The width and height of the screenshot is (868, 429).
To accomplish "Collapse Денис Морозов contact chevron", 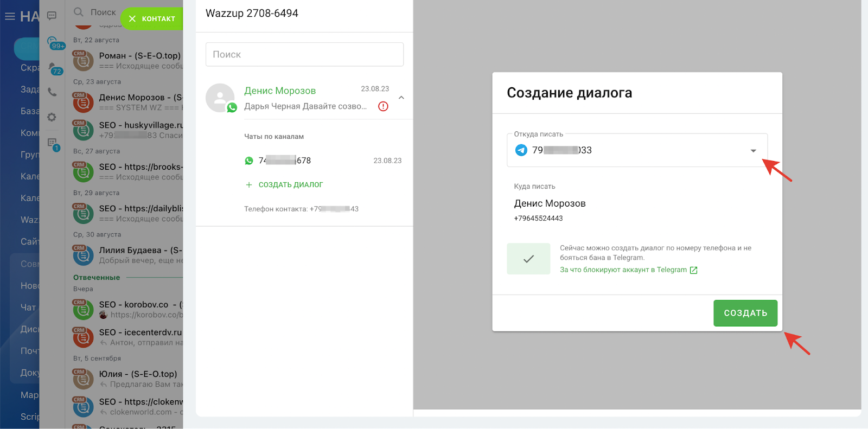I will click(x=401, y=98).
